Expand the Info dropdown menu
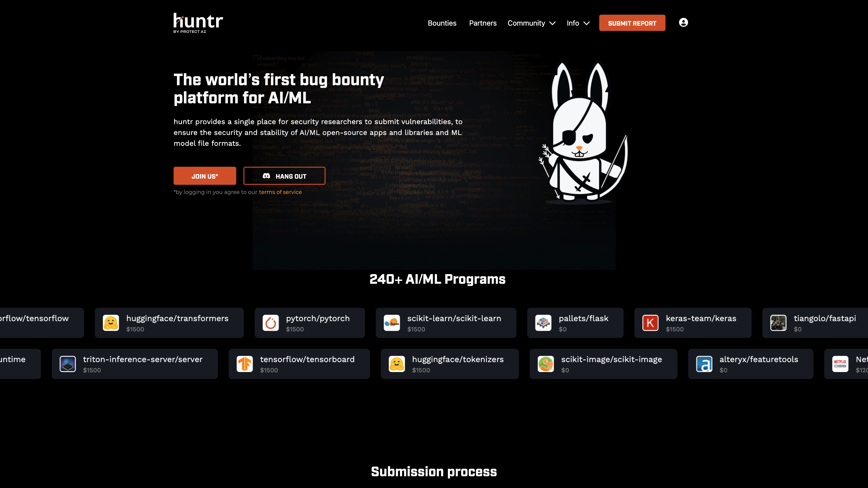Screen dimensions: 868x488 pyautogui.click(x=578, y=23)
